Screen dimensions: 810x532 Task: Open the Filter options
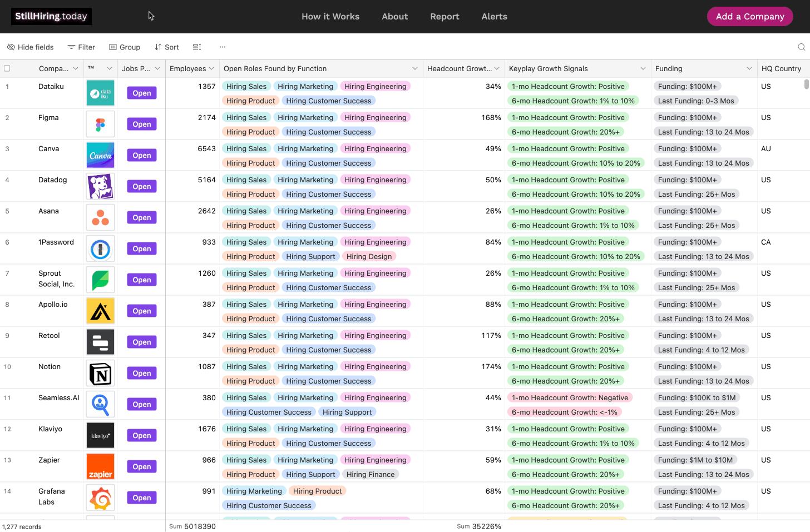pyautogui.click(x=81, y=47)
